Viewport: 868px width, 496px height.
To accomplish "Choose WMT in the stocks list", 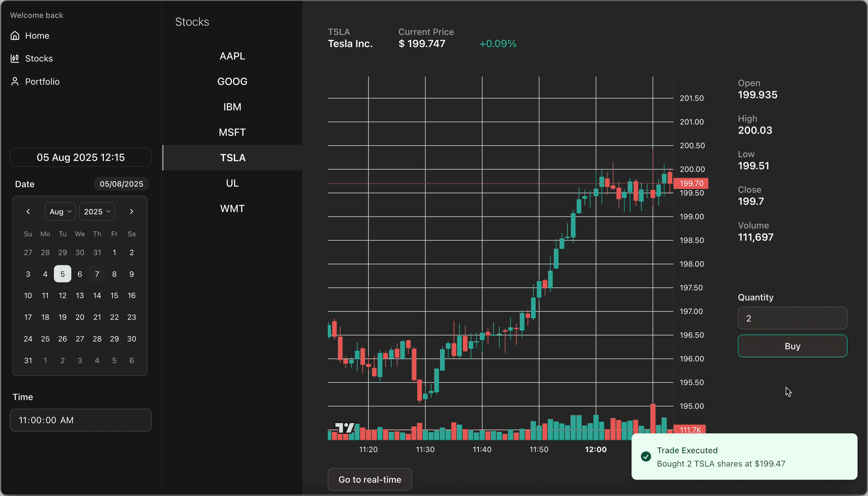I will [232, 209].
